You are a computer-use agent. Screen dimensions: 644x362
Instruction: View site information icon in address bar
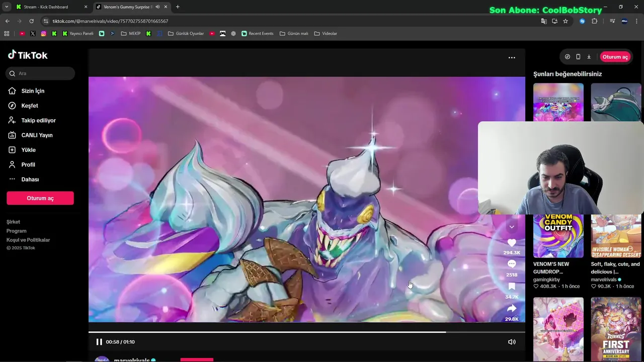(46, 21)
